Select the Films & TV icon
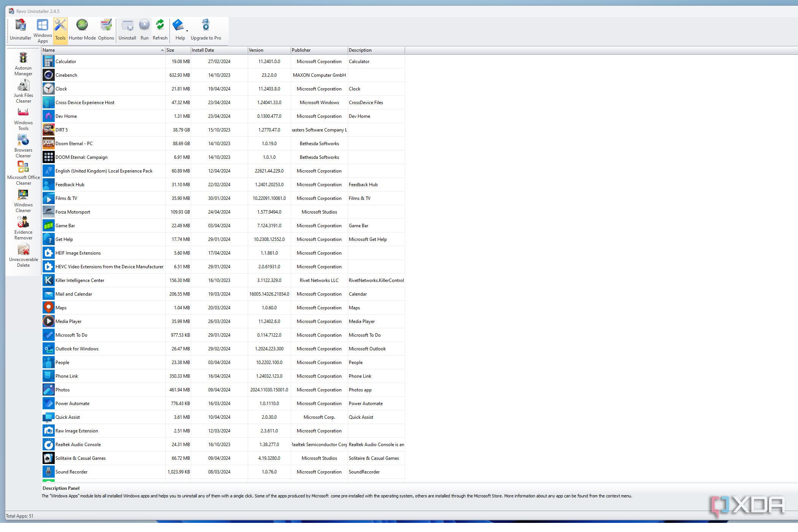 pos(48,198)
